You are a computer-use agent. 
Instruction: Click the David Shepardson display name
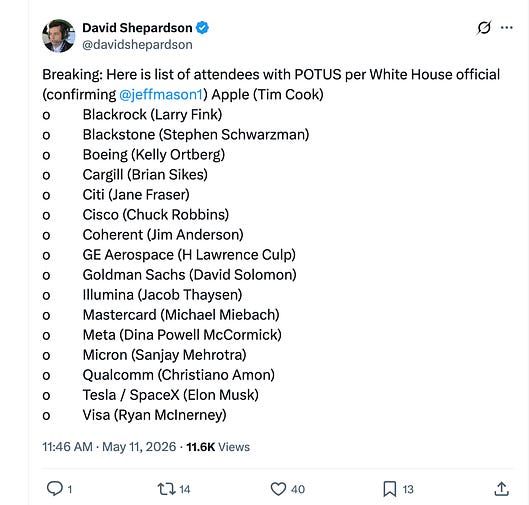137,28
